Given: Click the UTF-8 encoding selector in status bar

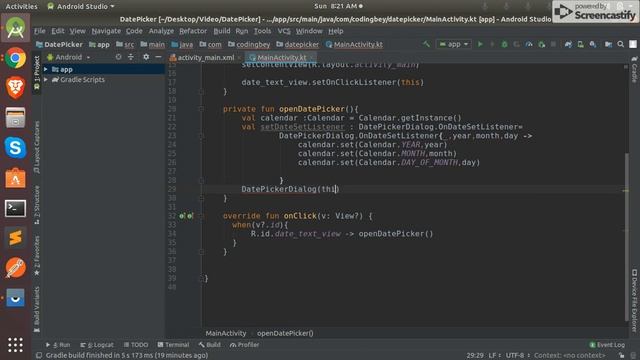Looking at the screenshot, I should pos(517,356).
